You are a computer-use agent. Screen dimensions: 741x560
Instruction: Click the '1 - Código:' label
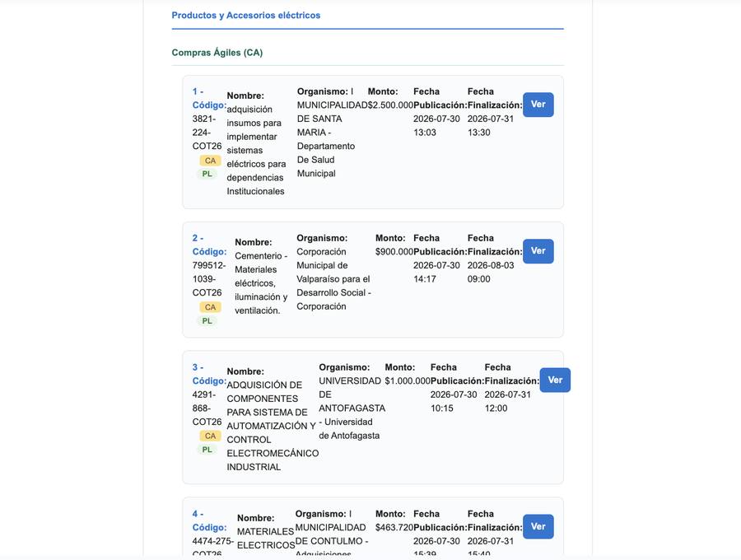click(209, 98)
